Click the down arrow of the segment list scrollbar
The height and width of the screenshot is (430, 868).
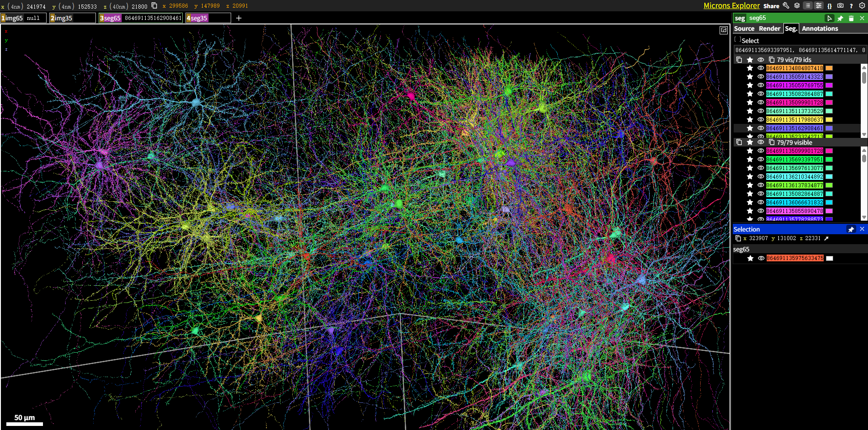tap(864, 134)
